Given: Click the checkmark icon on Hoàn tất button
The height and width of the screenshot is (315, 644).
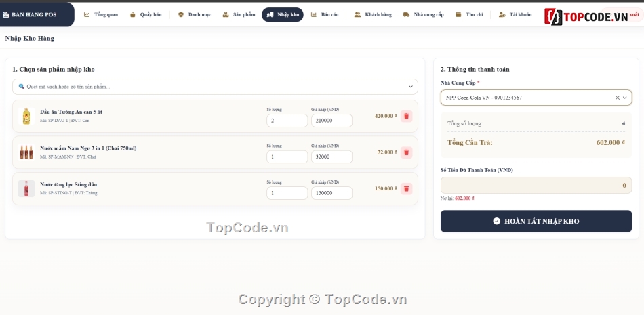Looking at the screenshot, I should point(496,221).
